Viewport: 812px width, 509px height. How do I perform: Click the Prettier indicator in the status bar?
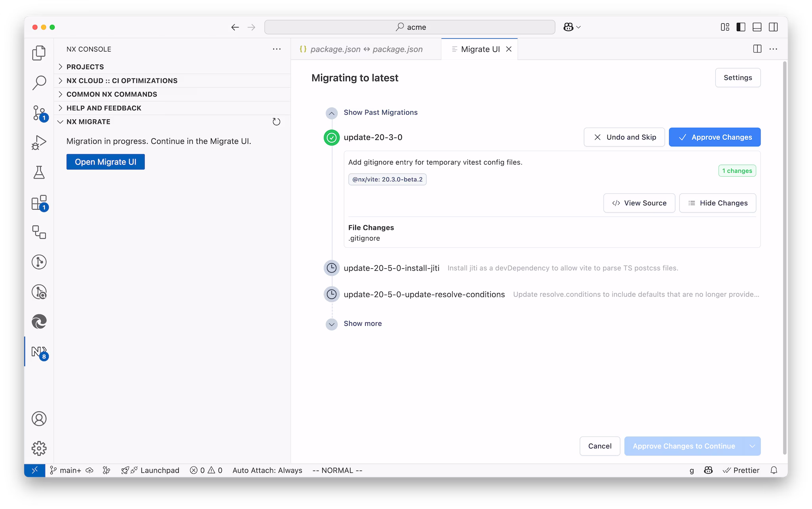[741, 470]
